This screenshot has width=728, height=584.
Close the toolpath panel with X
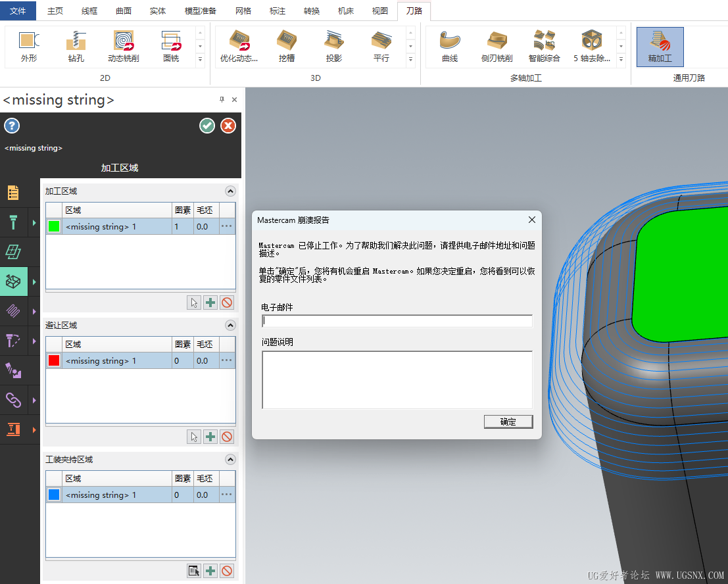tap(235, 99)
